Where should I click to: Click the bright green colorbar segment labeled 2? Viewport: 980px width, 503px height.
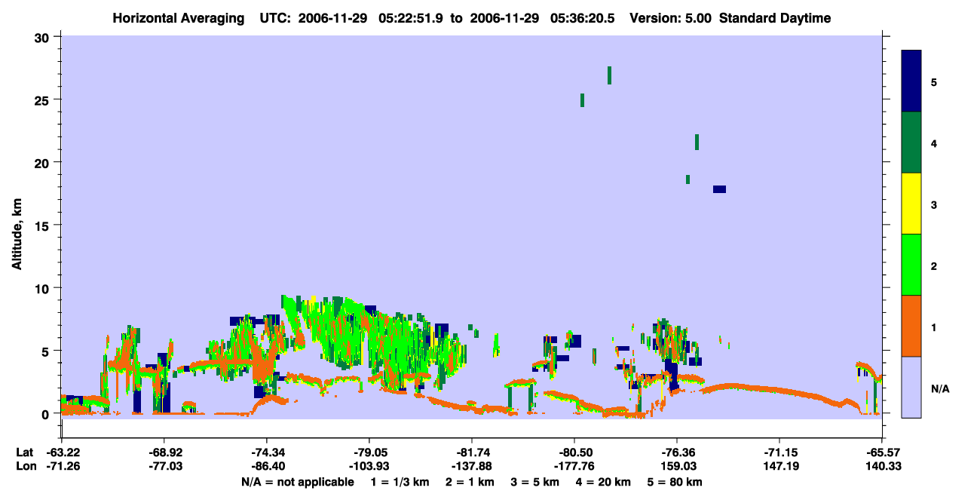(911, 265)
